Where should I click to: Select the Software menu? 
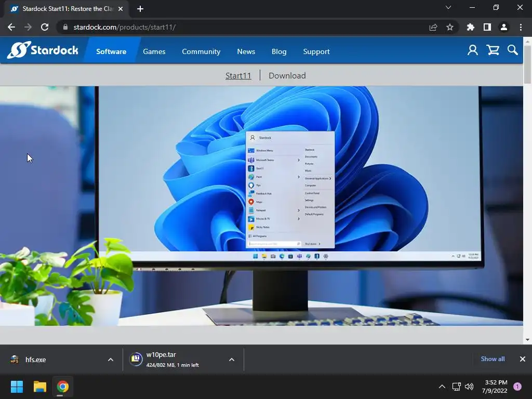point(111,51)
